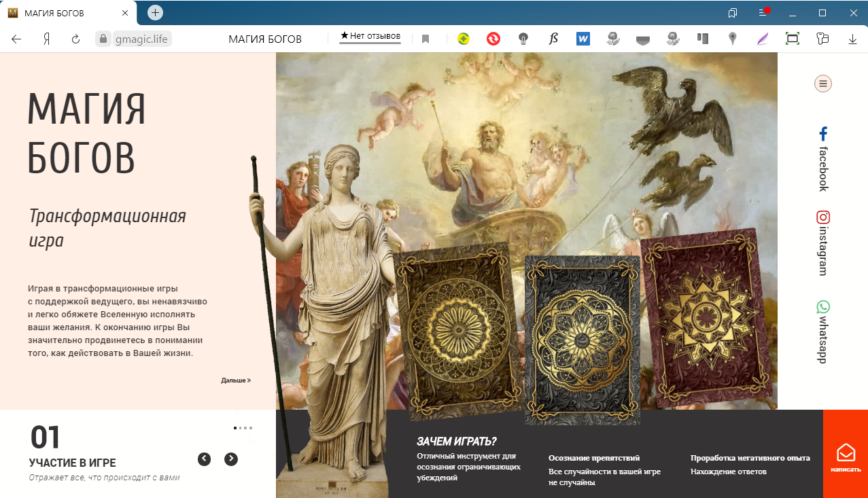The height and width of the screenshot is (498, 868).
Task: Click the red circular arrows extension icon
Action: tap(493, 39)
